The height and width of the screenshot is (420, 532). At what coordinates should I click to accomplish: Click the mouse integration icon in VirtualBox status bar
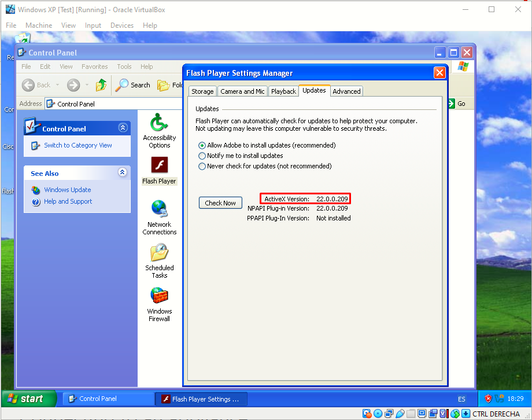pos(455,414)
